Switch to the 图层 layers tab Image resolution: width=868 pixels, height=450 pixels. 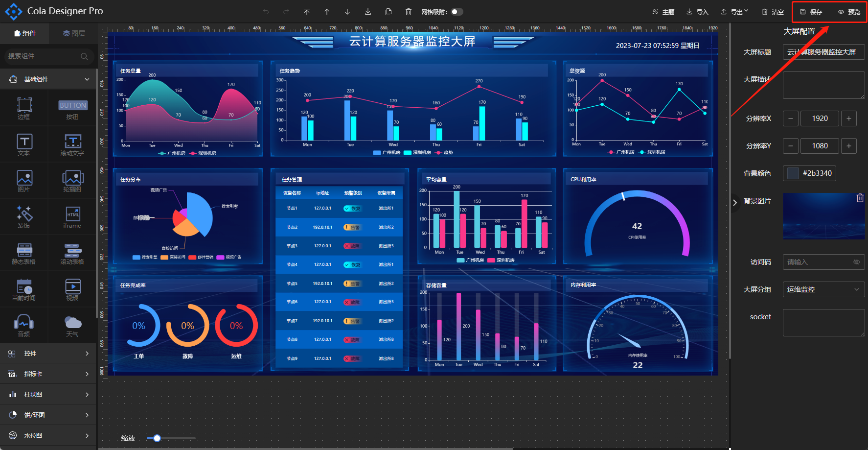coord(74,33)
